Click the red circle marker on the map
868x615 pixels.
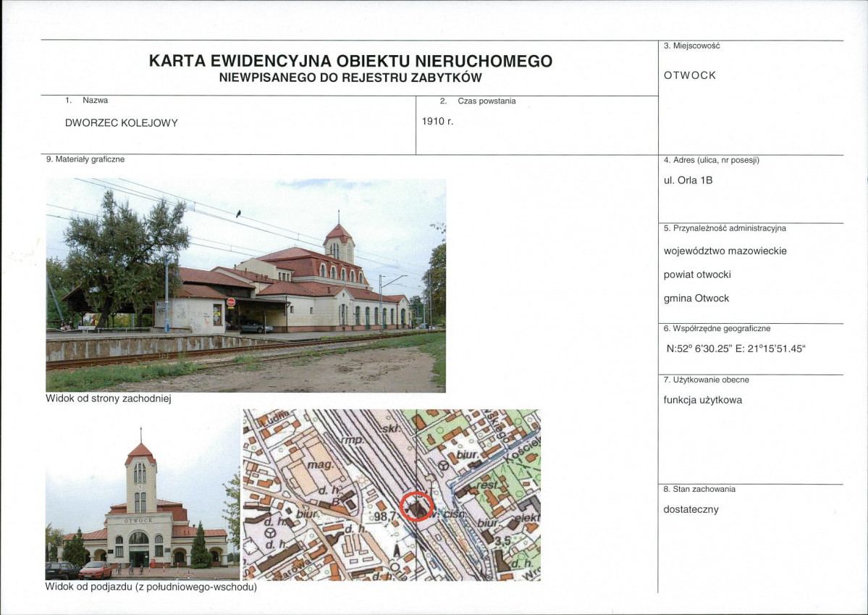[x=416, y=506]
